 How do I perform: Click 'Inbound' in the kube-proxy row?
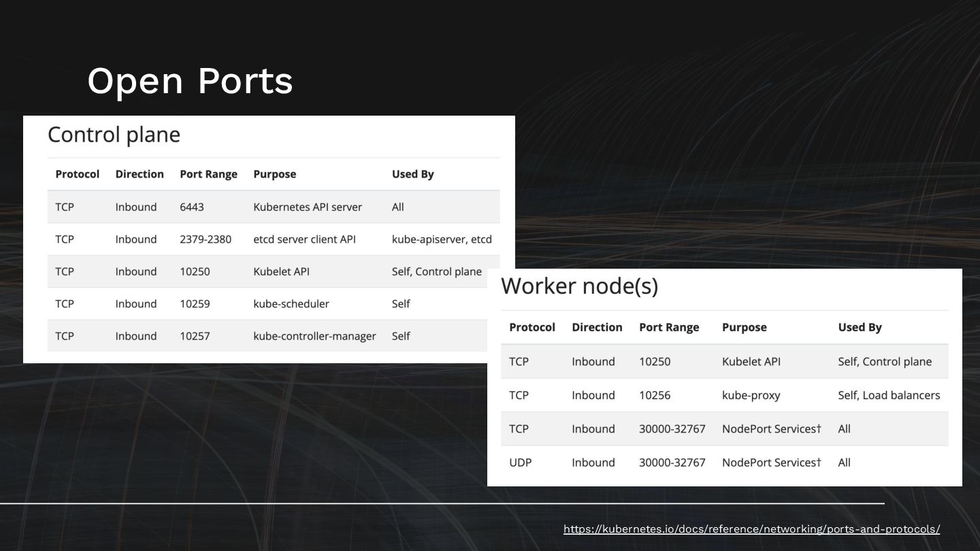point(593,395)
